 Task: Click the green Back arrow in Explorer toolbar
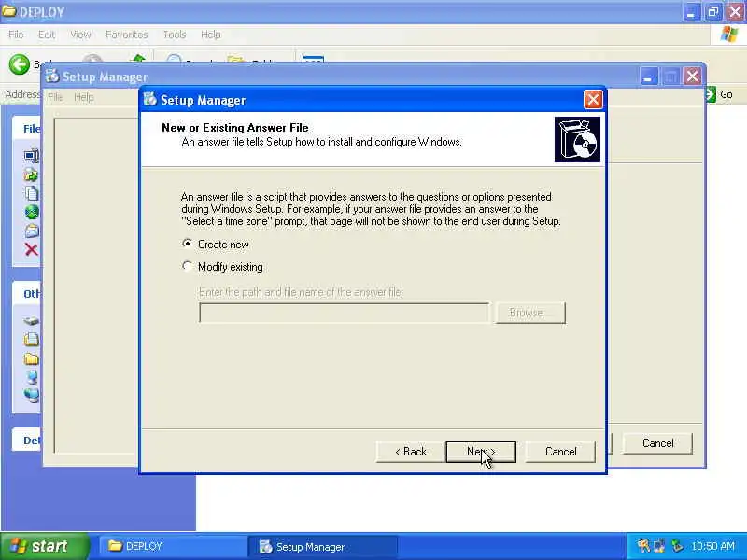[19, 64]
